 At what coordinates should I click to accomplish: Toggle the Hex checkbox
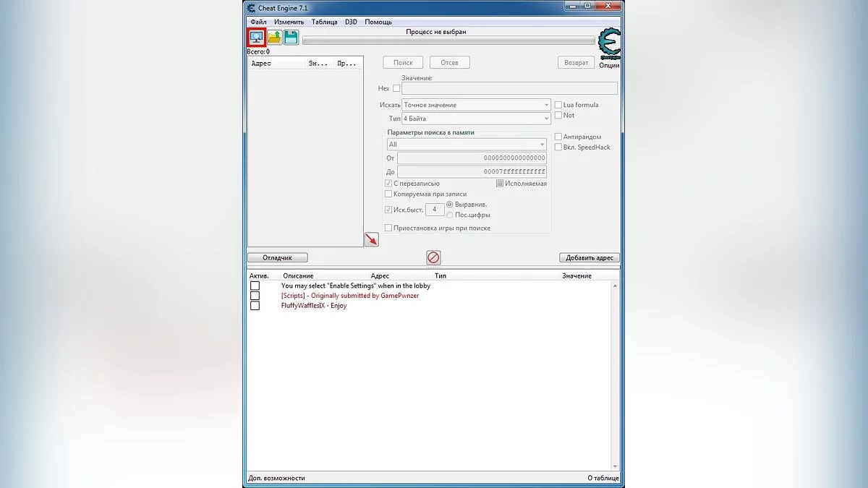pos(396,88)
